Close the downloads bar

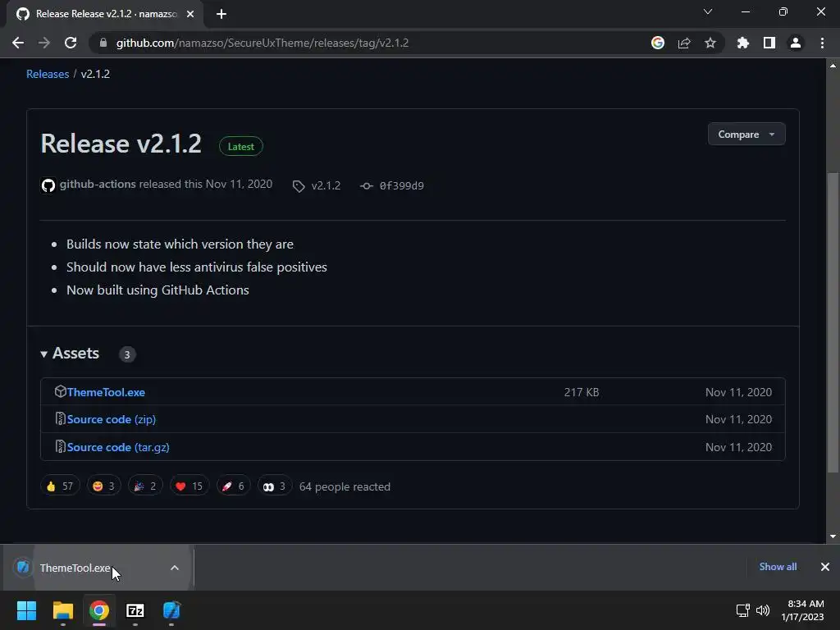tap(825, 567)
